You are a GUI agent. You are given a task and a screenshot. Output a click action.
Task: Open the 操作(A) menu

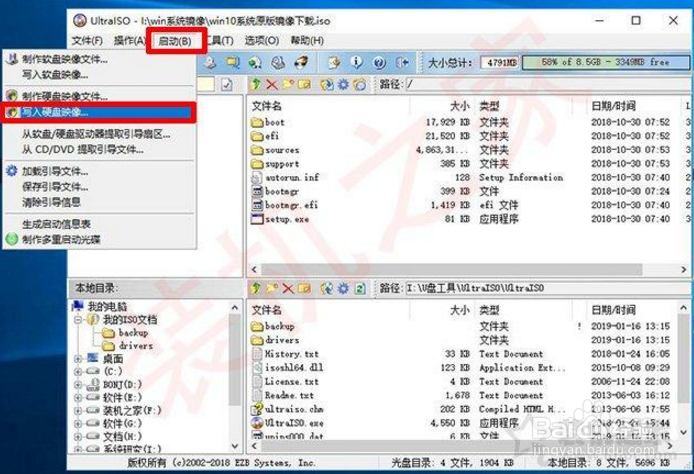(129, 41)
